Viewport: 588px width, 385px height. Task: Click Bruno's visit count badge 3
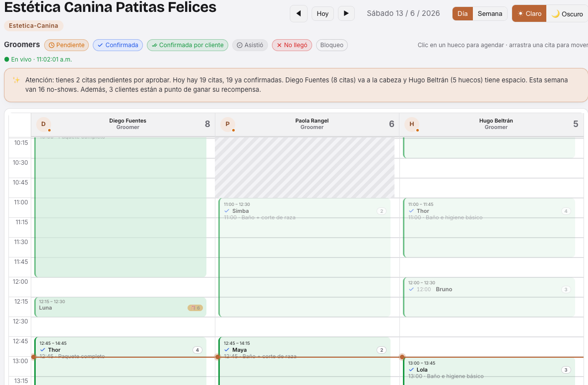566,289
